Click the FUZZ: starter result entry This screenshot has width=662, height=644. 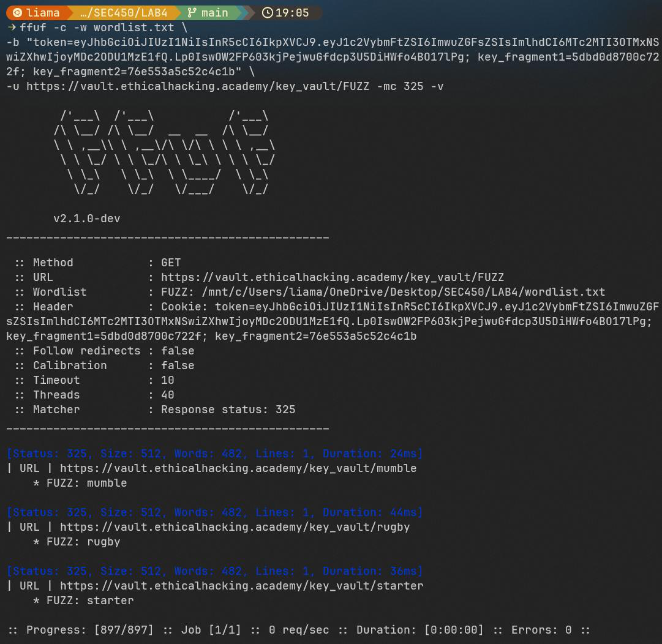83,601
